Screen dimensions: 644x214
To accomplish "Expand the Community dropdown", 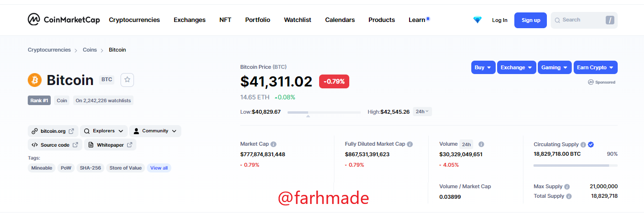I will tap(155, 131).
